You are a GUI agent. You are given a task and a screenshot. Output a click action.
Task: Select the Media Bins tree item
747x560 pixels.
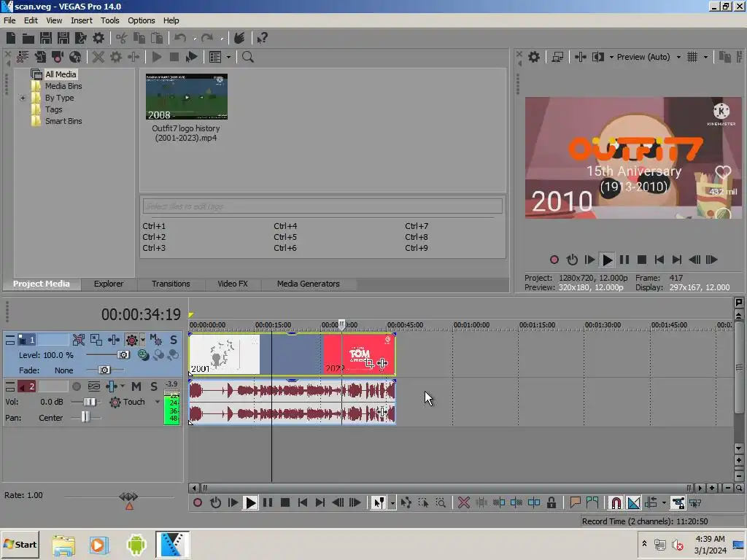(63, 86)
